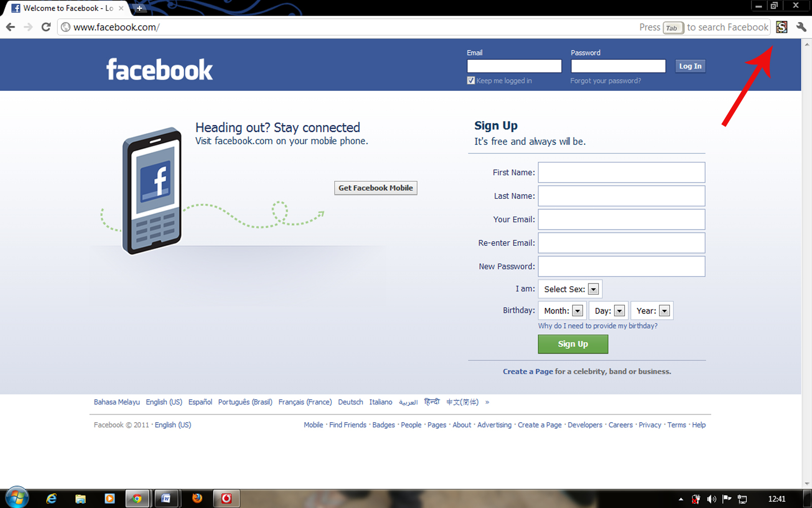This screenshot has width=812, height=508.
Task: Click the extension icon beside the wrench
Action: pyautogui.click(x=782, y=27)
